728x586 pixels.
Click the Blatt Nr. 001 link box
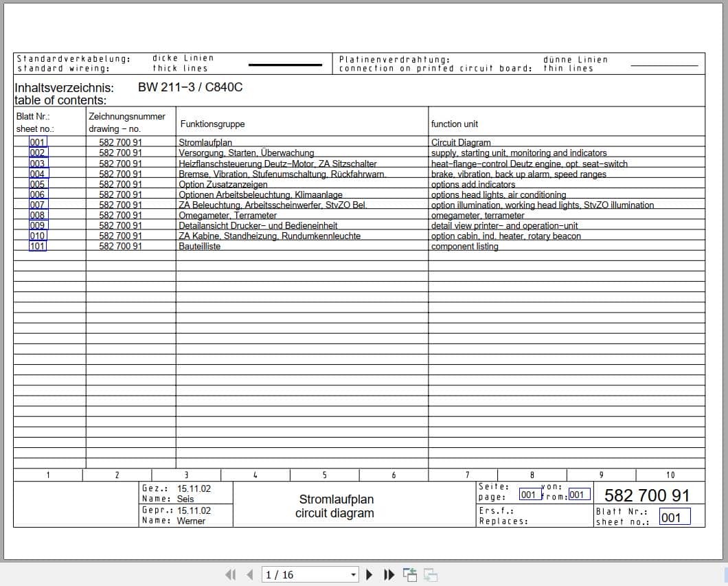674,517
